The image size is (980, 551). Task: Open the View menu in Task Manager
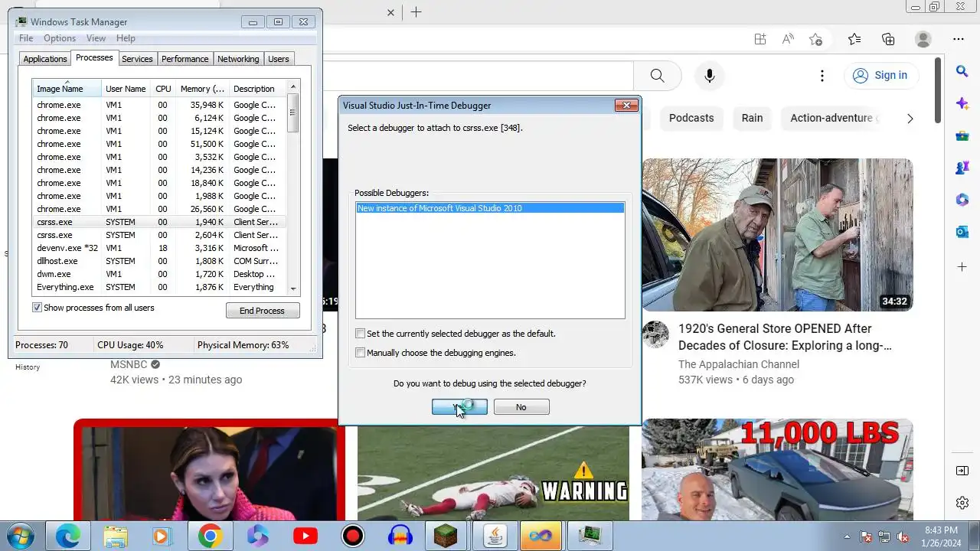click(96, 38)
